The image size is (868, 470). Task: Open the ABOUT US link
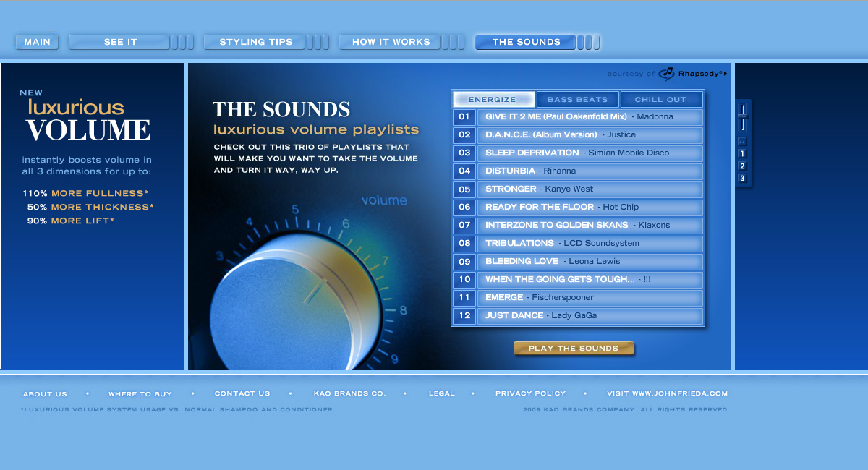pyautogui.click(x=45, y=394)
